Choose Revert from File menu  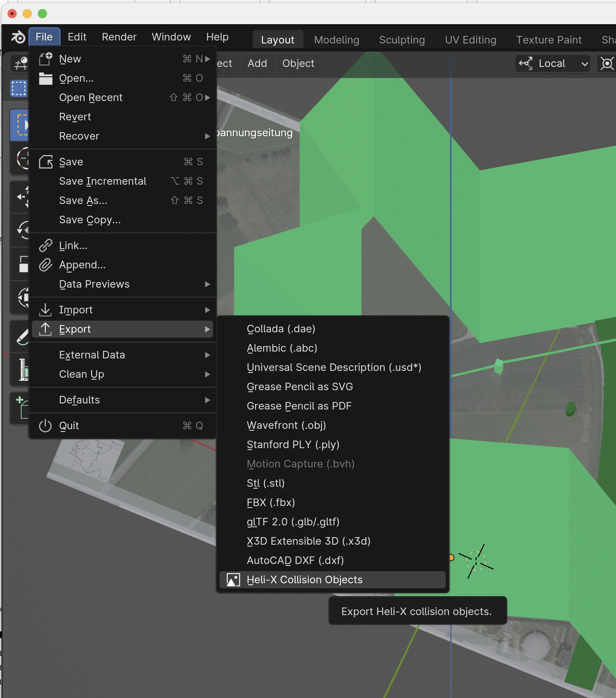(x=122, y=117)
